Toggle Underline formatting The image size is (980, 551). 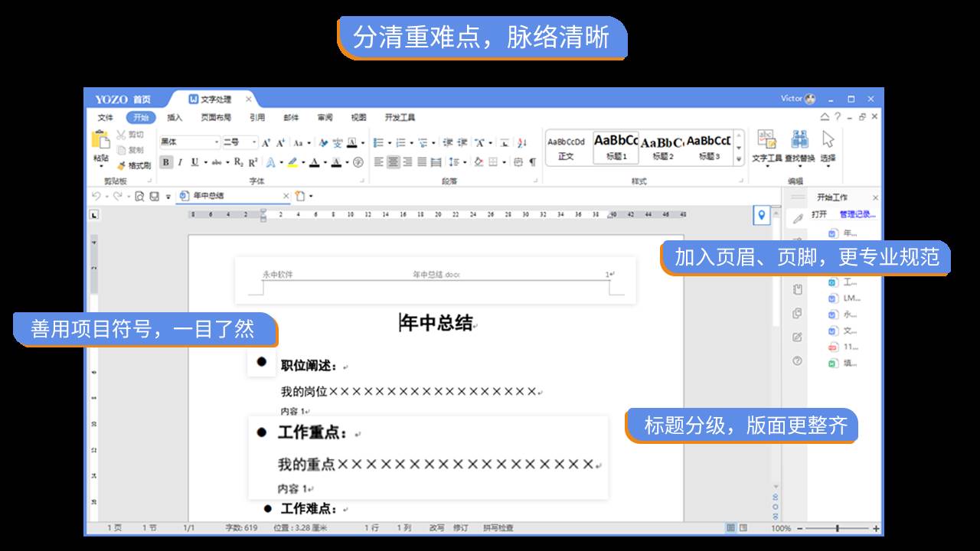point(194,162)
